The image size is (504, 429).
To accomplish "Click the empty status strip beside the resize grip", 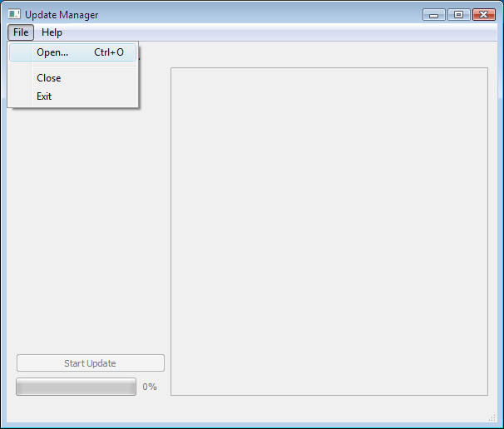I will pos(250,417).
